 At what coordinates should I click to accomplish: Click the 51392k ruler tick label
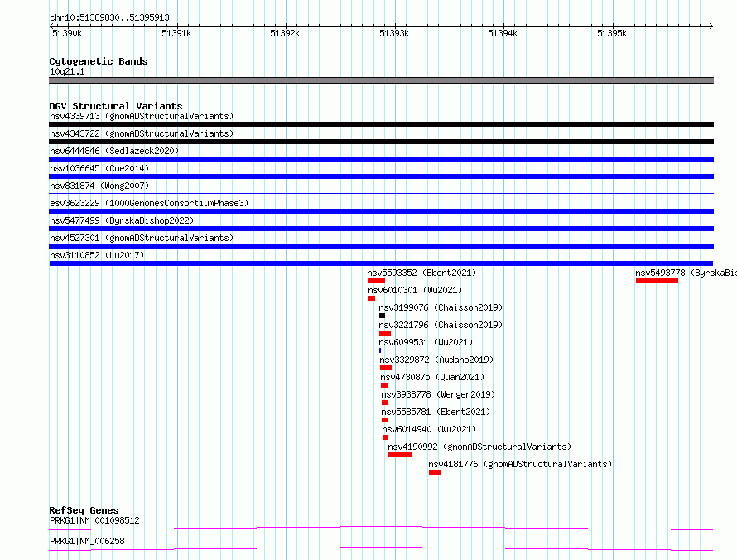[285, 33]
